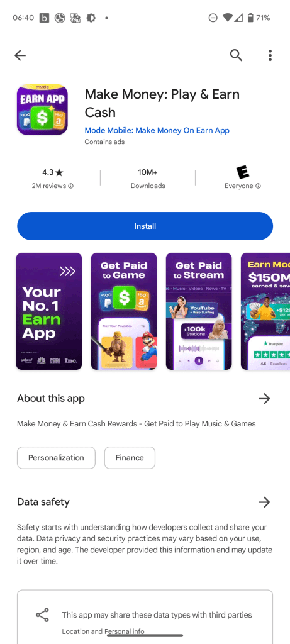Open search with the magnifier icon
This screenshot has width=290, height=644.
click(236, 55)
